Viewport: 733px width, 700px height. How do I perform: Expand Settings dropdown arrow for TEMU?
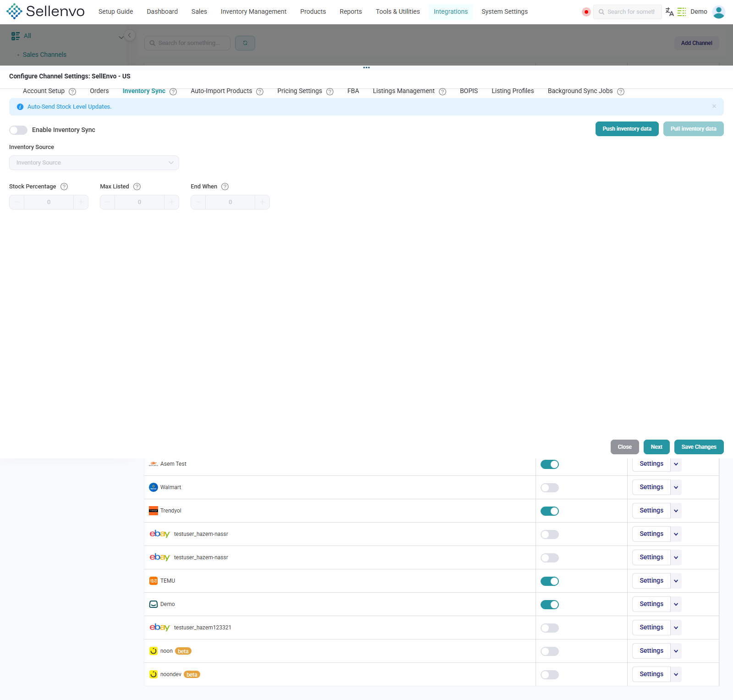676,581
